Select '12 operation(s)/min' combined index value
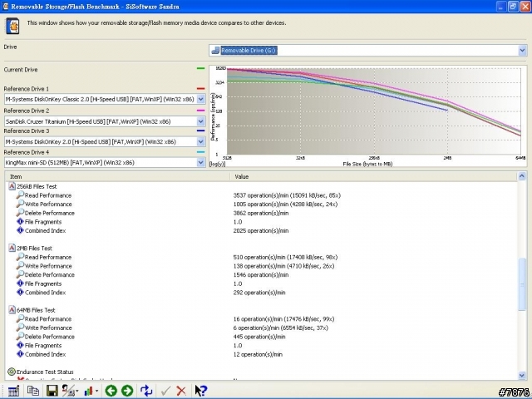Image resolution: width=532 pixels, height=399 pixels. click(258, 354)
